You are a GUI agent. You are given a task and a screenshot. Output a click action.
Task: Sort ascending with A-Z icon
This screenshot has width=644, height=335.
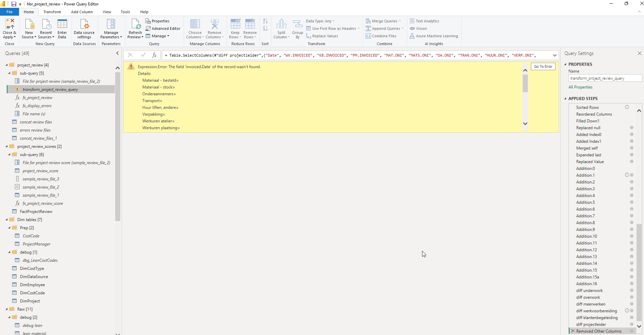point(265,21)
